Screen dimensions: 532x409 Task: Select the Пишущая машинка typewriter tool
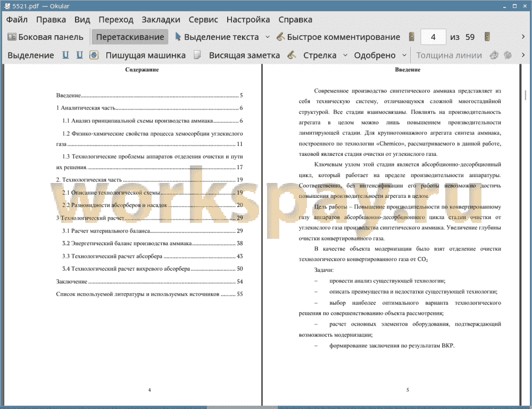point(146,55)
